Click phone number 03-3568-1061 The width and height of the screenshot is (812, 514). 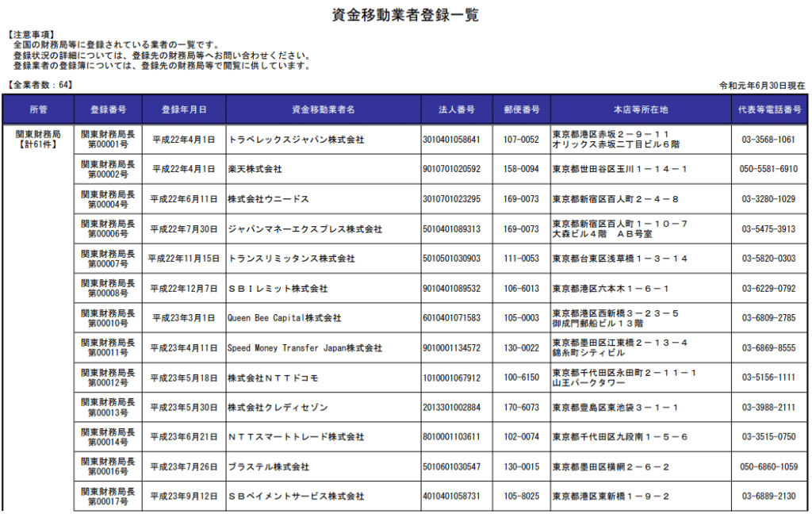(x=768, y=140)
